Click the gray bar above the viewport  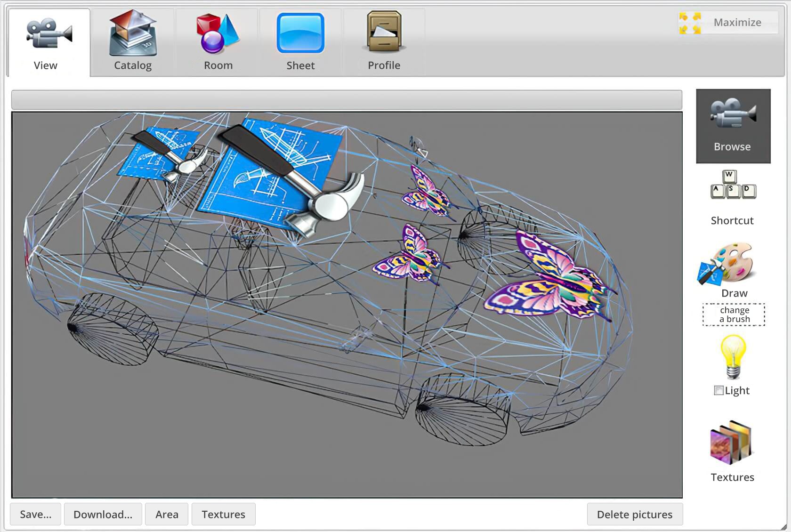tap(347, 99)
